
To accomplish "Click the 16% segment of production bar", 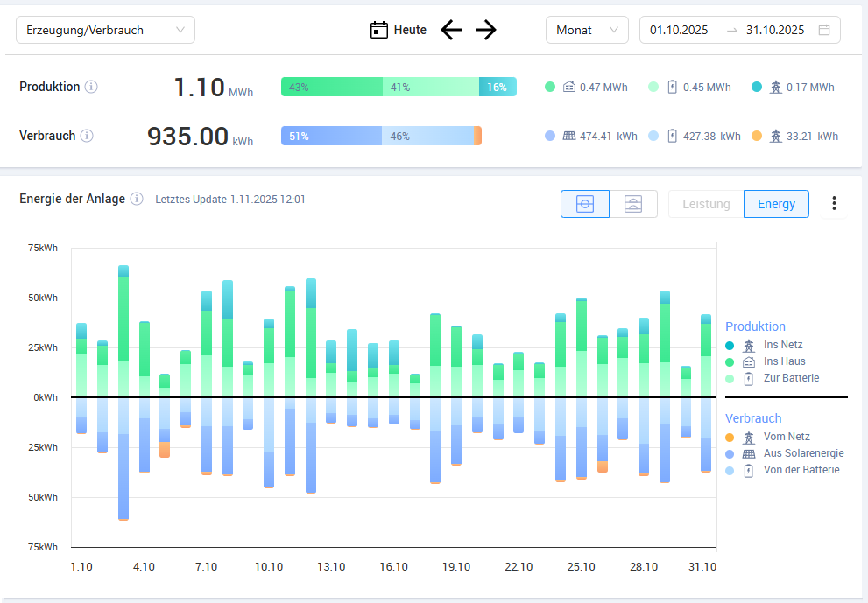I will point(498,87).
